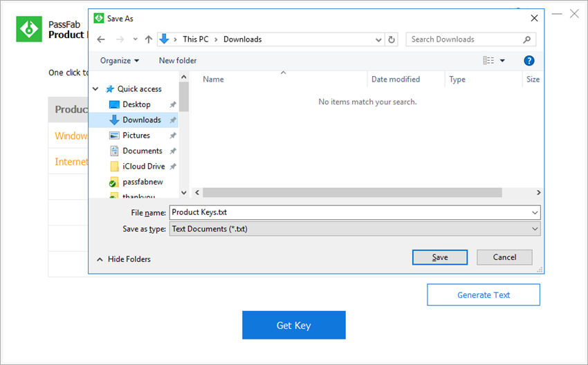Select 'Downloads' in the address breadcrumb
588x365 pixels.
tap(242, 39)
